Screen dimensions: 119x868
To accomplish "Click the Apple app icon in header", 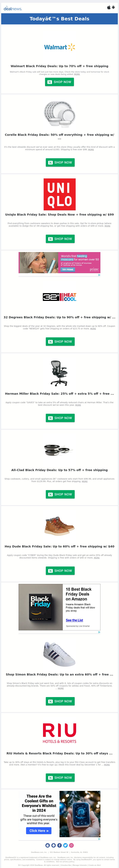I will point(109,7).
